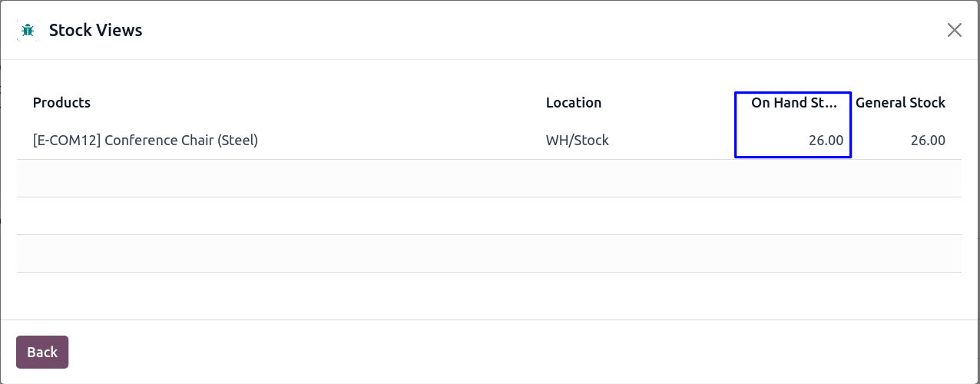
Task: Select the Conference Chair (Steel) product name
Action: point(181,141)
